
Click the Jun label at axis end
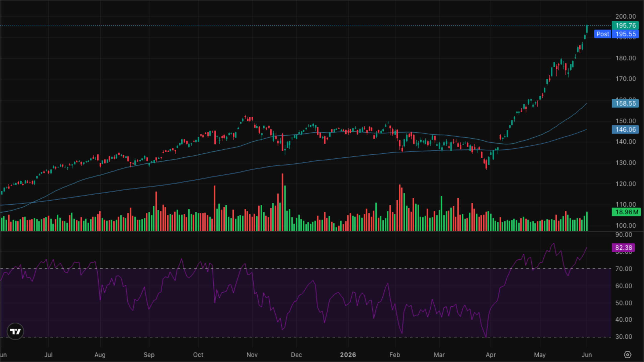[587, 355]
